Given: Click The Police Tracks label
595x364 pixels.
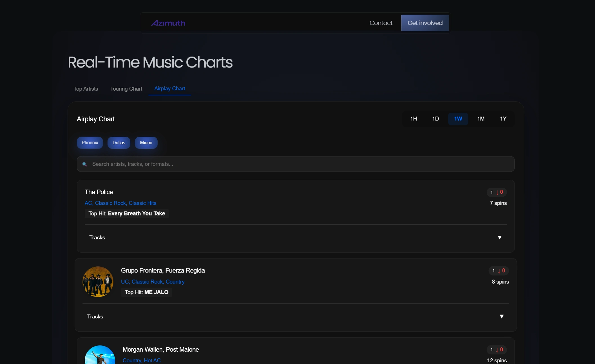Looking at the screenshot, I should [97, 237].
